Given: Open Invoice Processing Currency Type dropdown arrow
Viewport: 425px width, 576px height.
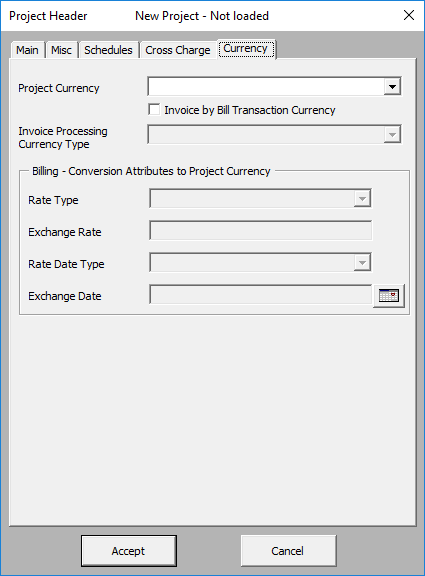Looking at the screenshot, I should click(x=392, y=134).
